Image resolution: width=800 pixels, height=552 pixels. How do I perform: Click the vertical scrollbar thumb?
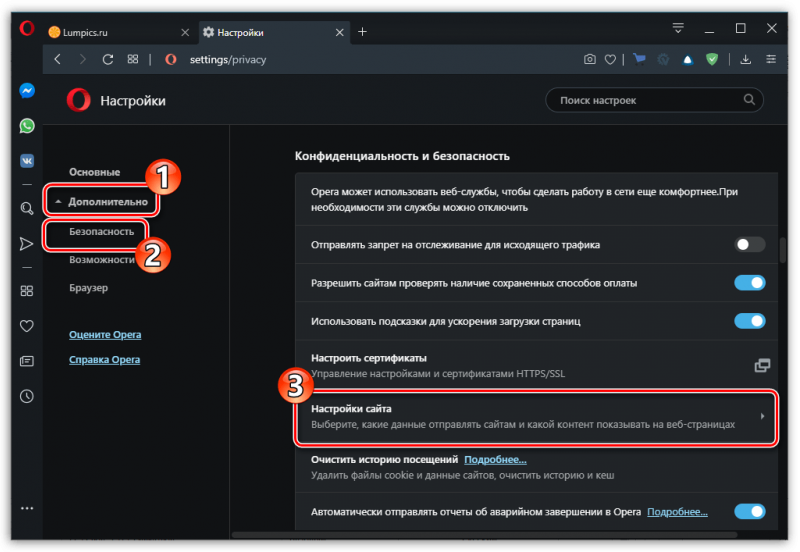783,249
